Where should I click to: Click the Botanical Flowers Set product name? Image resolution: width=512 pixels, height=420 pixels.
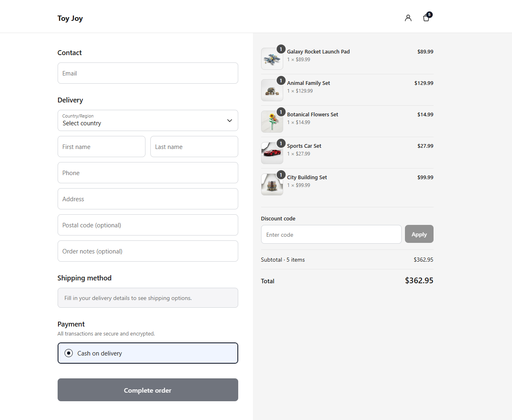tap(313, 114)
